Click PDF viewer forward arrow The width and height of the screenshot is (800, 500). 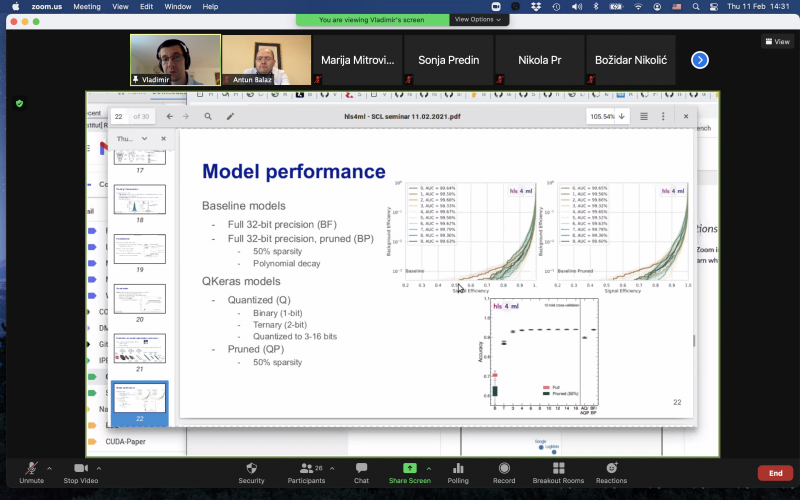(186, 116)
